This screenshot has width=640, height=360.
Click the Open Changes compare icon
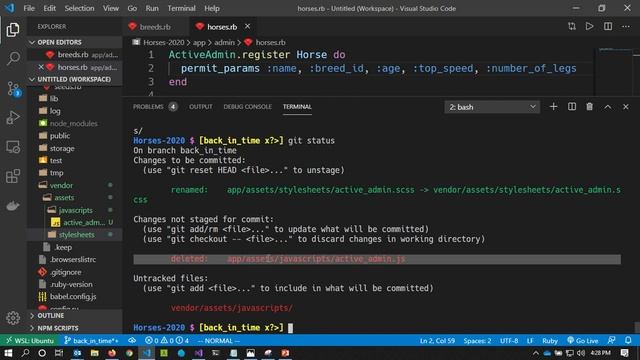[572, 27]
